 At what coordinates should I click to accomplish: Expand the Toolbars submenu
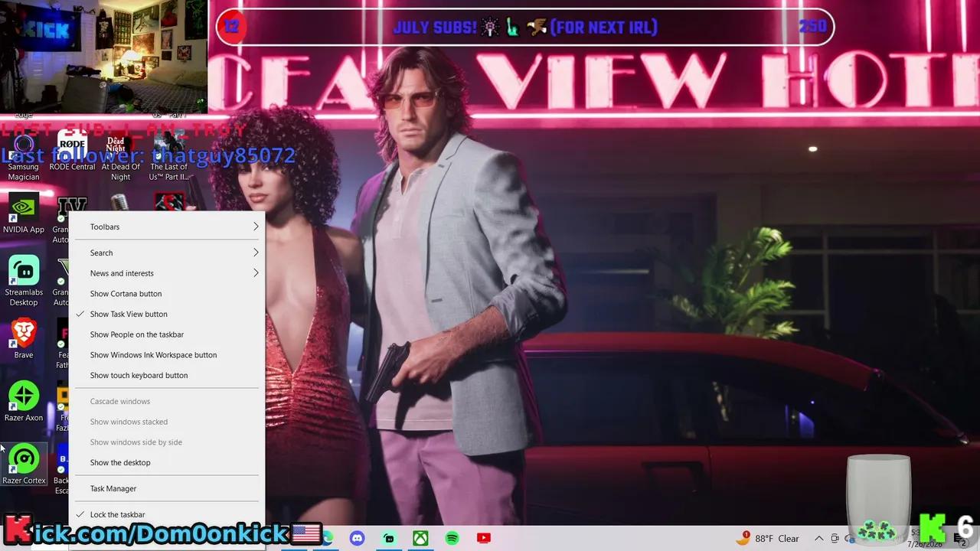pos(167,227)
